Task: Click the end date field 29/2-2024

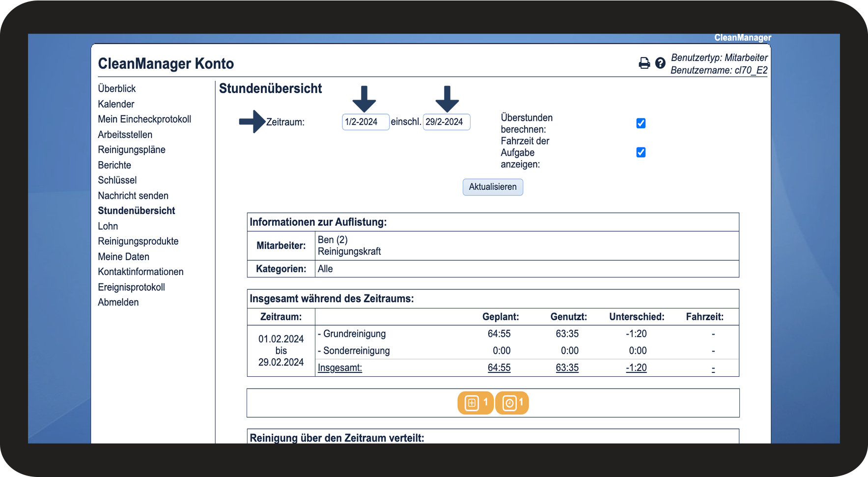Action: tap(447, 122)
